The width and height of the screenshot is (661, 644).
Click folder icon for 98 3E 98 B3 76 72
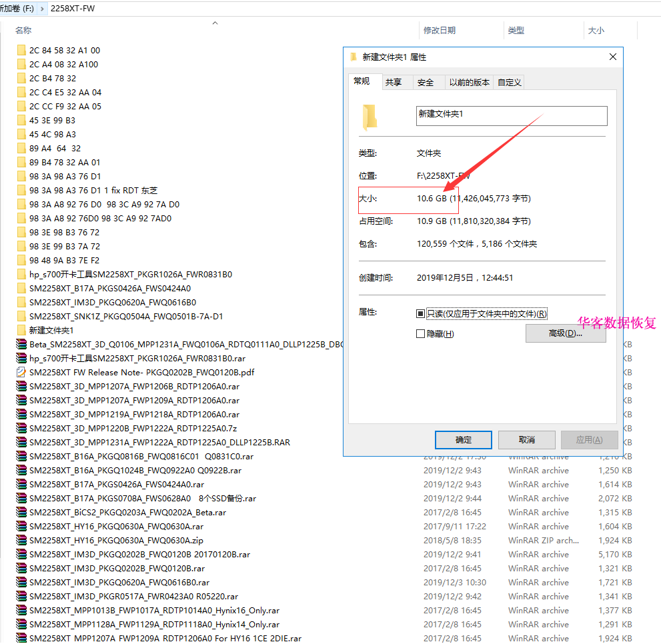(x=21, y=232)
